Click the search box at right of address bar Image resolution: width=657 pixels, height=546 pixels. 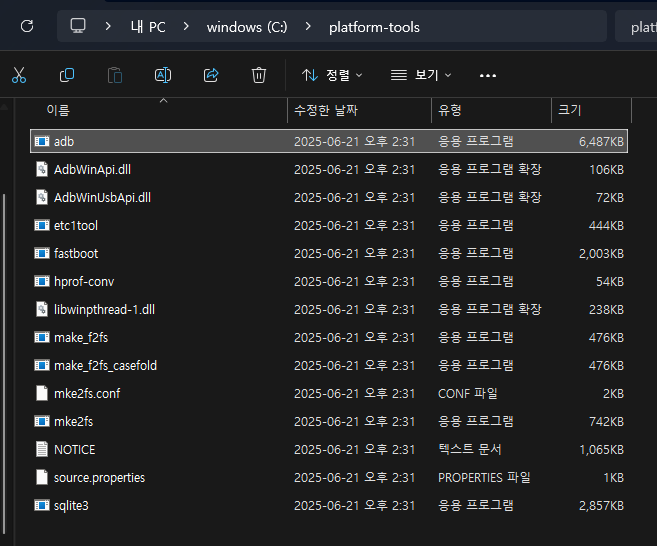coord(636,26)
